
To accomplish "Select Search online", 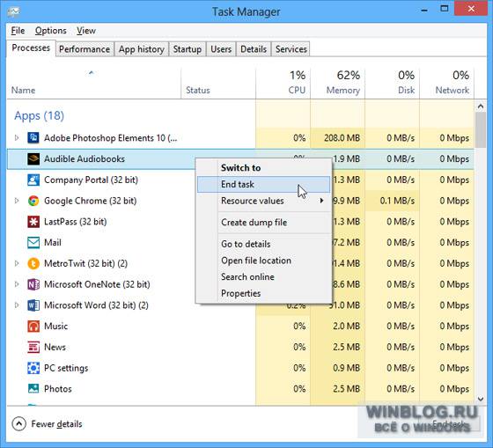I will point(264,276).
